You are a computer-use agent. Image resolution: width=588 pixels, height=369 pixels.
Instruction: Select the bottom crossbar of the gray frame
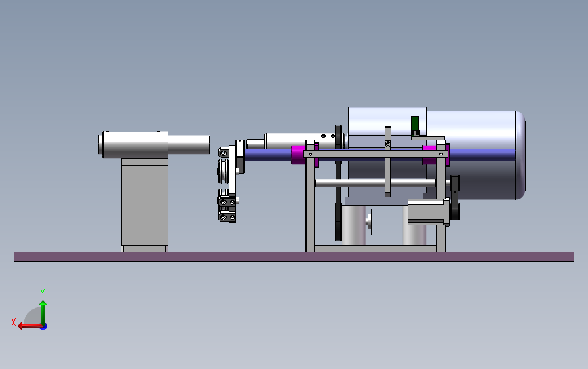375,249
